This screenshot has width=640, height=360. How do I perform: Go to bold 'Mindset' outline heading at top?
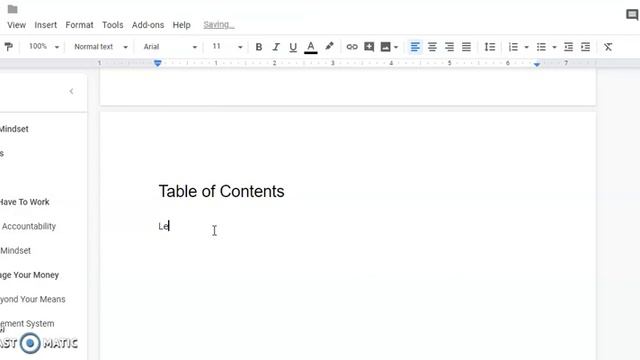click(x=14, y=129)
